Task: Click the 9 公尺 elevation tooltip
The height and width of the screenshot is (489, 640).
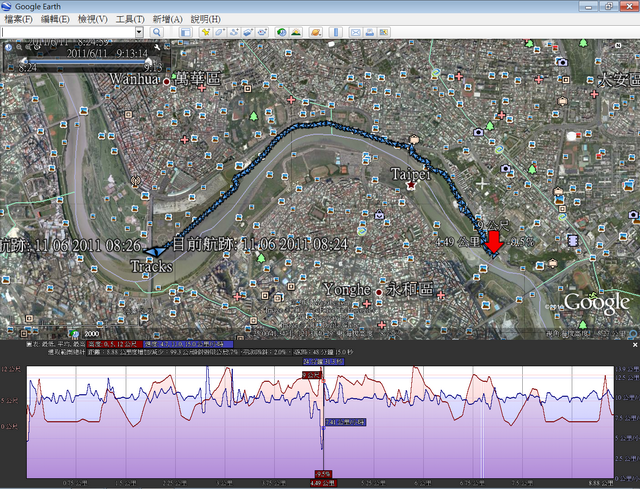Action: pyautogui.click(x=312, y=375)
